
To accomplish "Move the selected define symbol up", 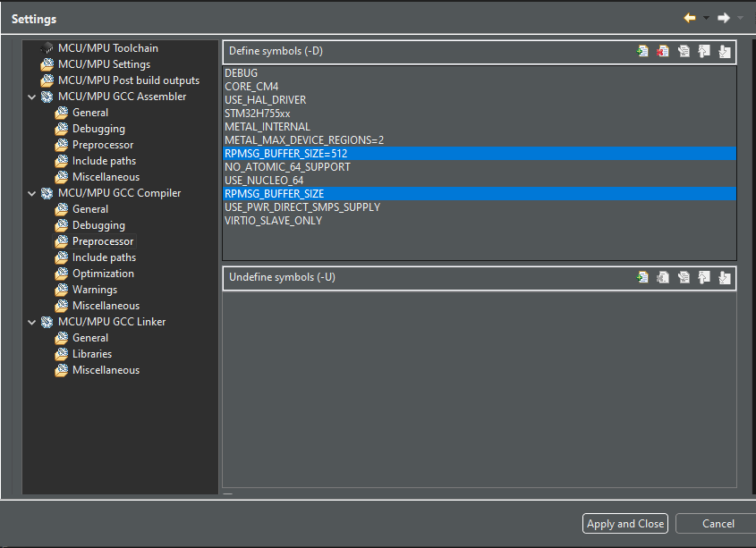I will [x=704, y=51].
